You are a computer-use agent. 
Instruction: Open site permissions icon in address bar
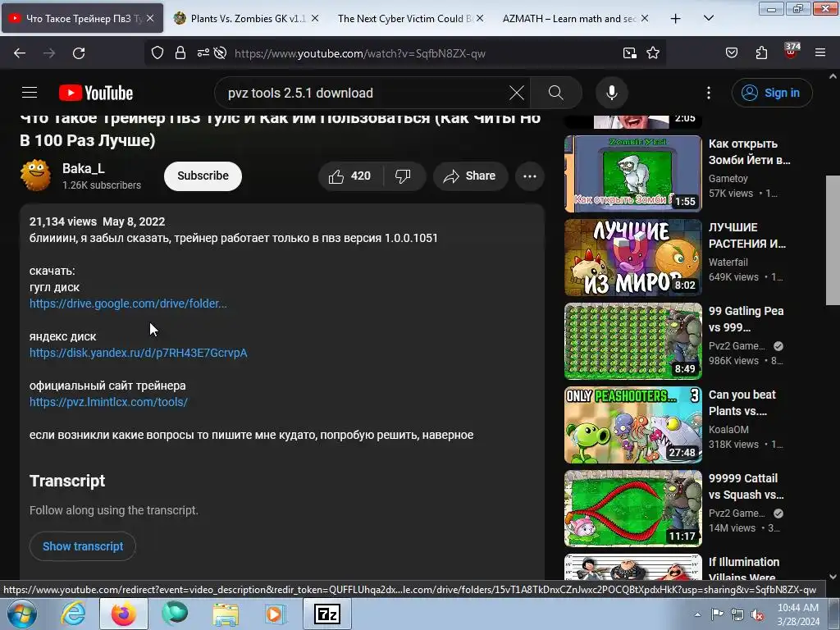tap(203, 53)
